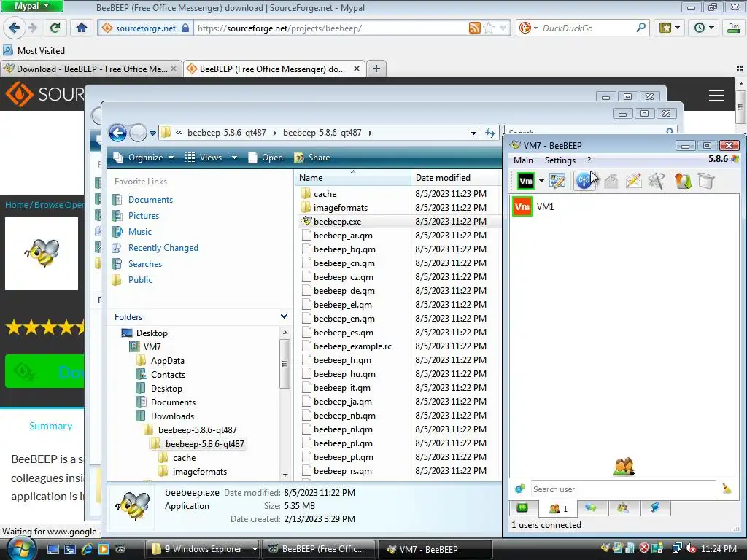The height and width of the screenshot is (560, 747).
Task: Click the blue broadcast antenna icon
Action: 584,181
